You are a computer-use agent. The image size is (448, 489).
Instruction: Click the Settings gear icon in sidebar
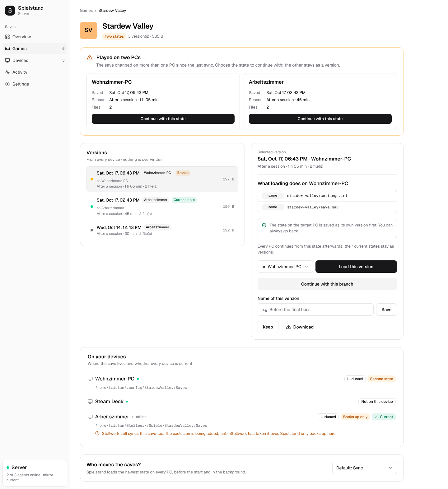click(x=7, y=84)
